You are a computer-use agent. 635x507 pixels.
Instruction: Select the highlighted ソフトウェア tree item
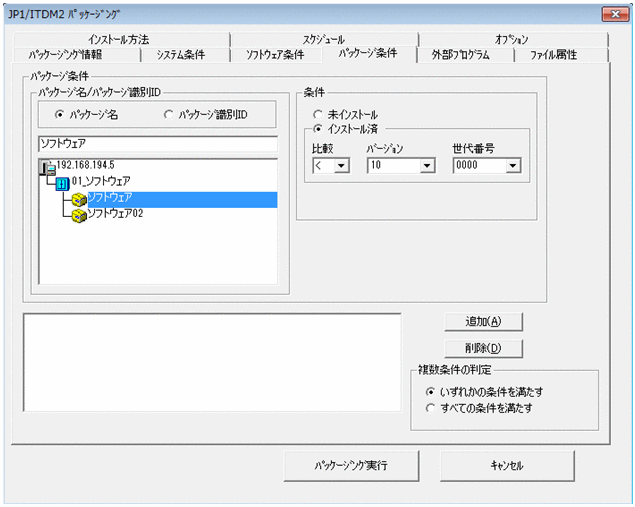182,200
